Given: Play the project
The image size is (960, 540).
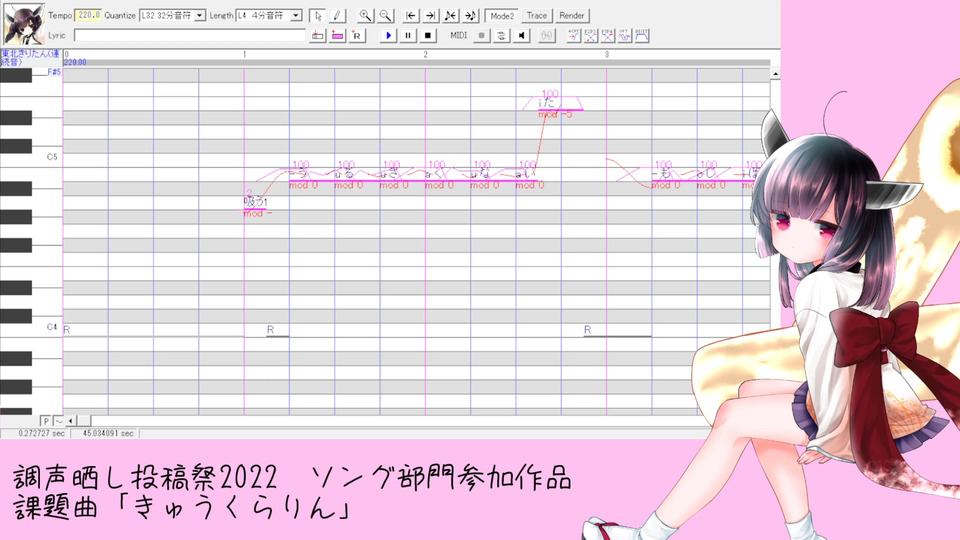Looking at the screenshot, I should click(388, 36).
